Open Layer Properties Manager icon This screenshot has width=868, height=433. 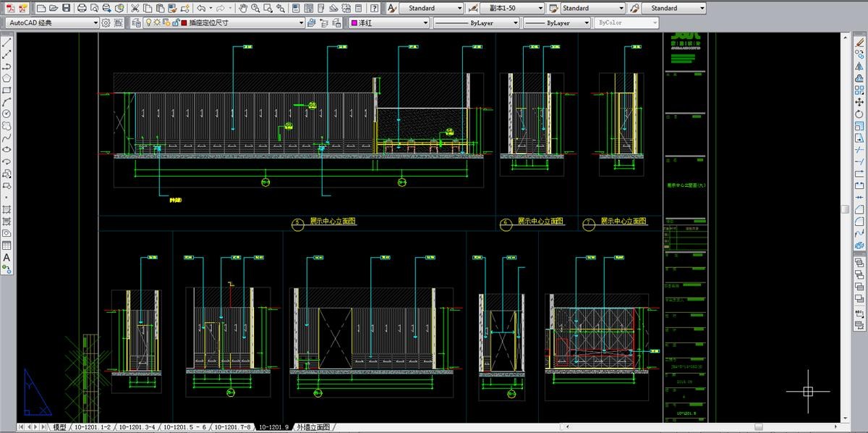click(x=137, y=22)
